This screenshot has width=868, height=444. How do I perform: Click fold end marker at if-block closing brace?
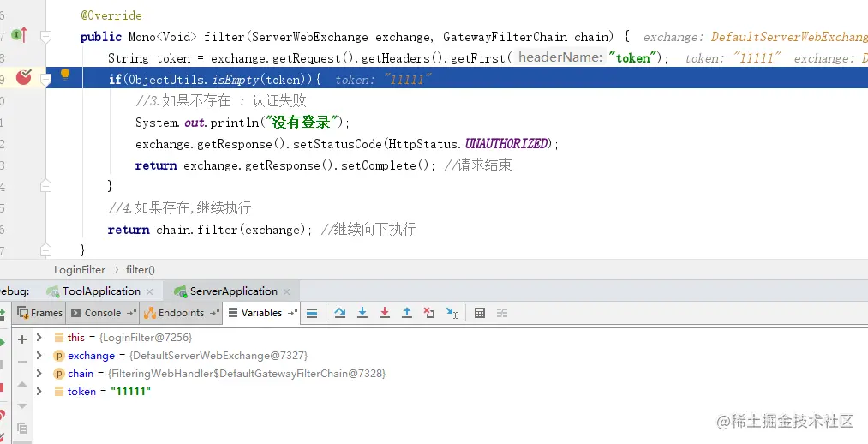pos(46,187)
